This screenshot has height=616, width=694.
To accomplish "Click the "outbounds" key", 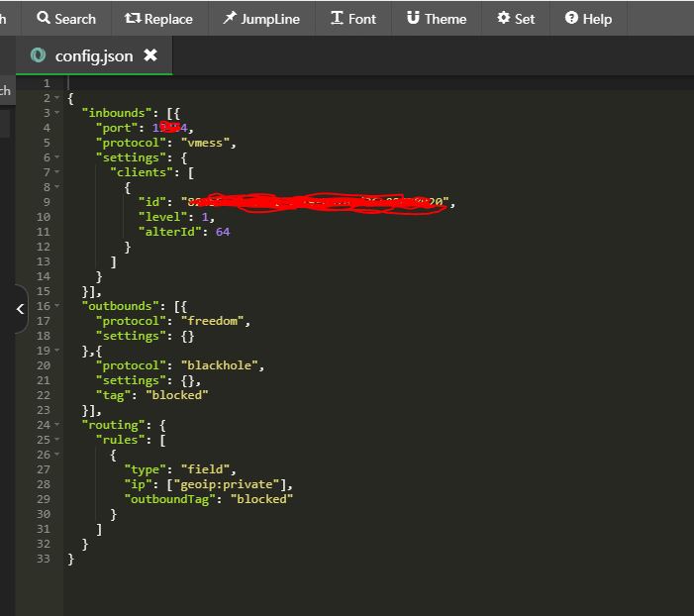I will [x=121, y=306].
